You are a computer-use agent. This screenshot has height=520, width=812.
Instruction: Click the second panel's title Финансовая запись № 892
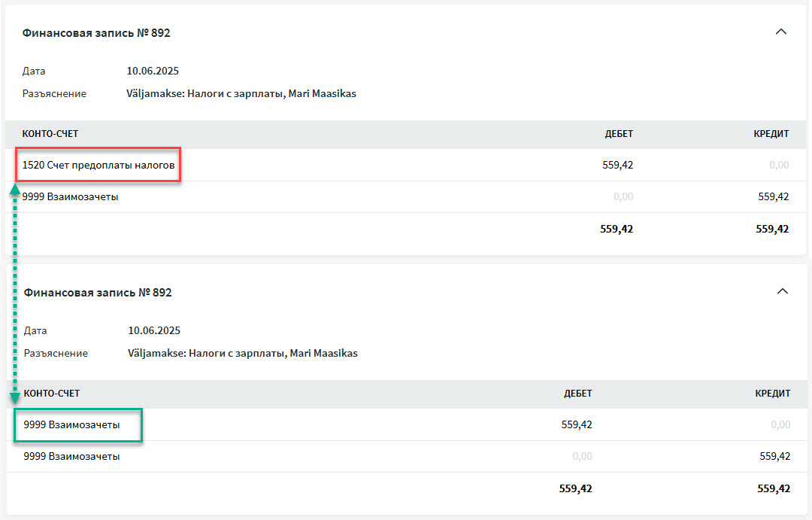(98, 293)
